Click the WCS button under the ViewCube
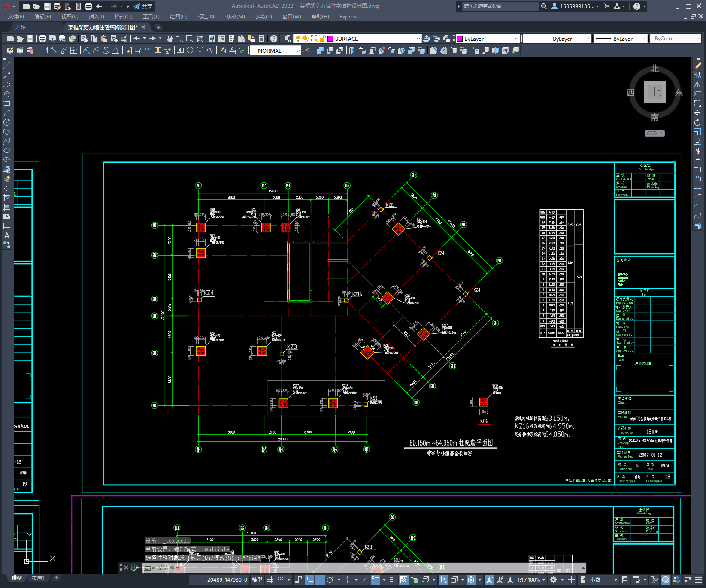Viewport: 706px width, 588px height. point(654,133)
